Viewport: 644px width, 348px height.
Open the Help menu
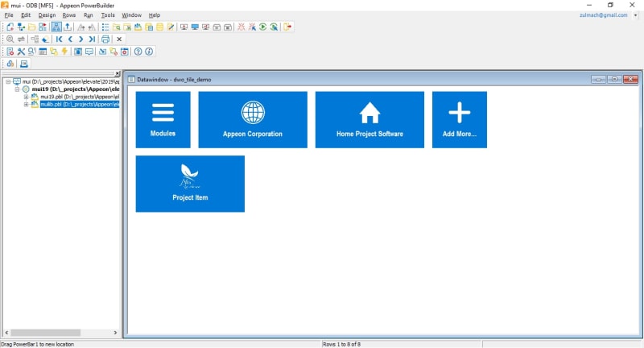[x=155, y=15]
